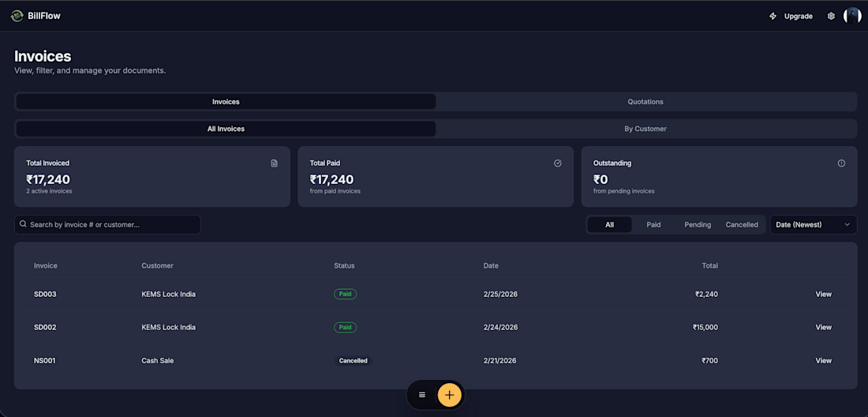Click the search by invoice or customer field
Image resolution: width=868 pixels, height=417 pixels.
107,225
